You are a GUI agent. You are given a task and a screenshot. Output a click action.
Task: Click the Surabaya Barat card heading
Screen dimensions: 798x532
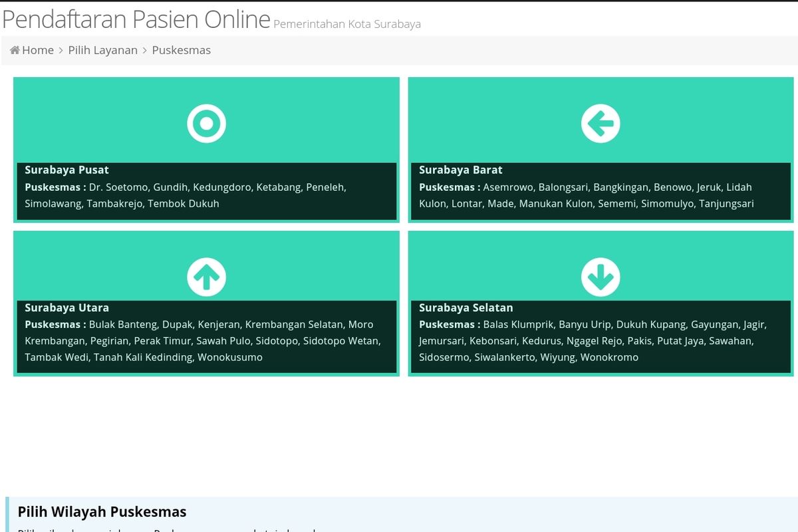(461, 170)
